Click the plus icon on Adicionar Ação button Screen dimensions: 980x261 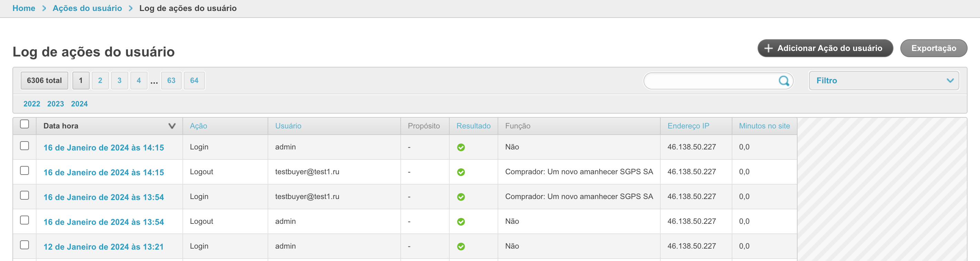[768, 48]
